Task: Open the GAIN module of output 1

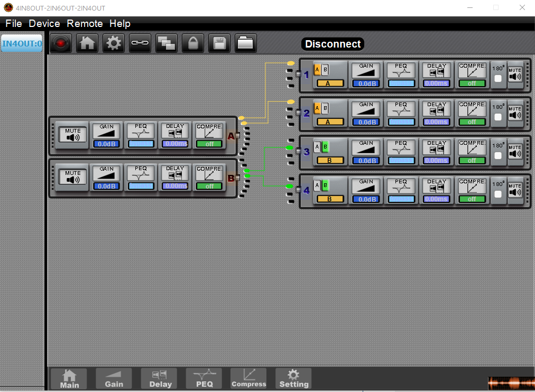Action: point(366,74)
